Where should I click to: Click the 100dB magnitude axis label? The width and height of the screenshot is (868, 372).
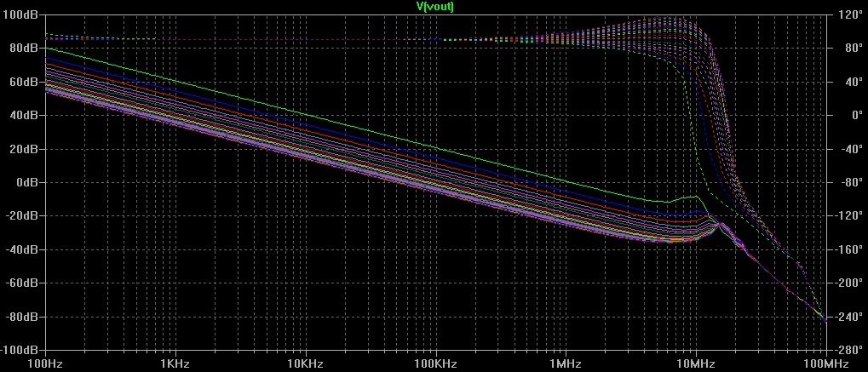pyautogui.click(x=20, y=15)
